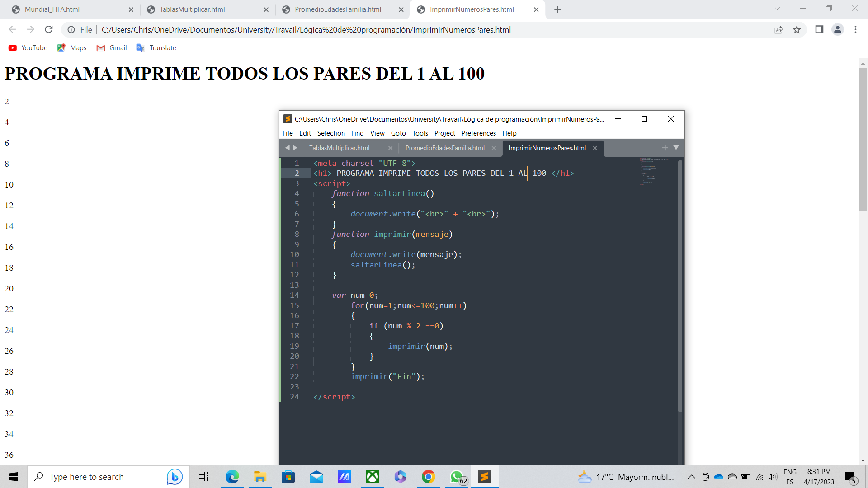Open Sublime Text Preferences menu

click(x=479, y=133)
